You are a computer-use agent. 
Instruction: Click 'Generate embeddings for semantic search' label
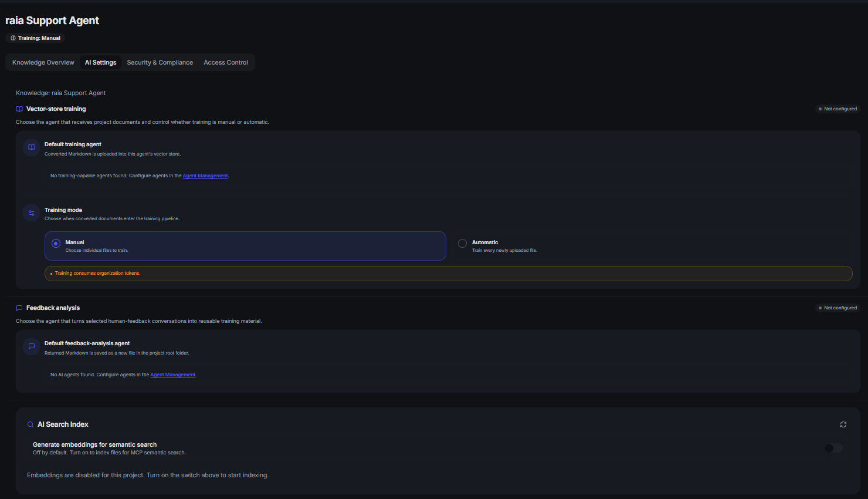point(94,444)
